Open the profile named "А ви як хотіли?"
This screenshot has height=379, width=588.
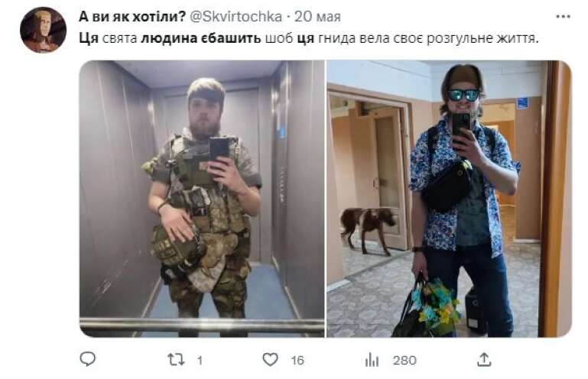pos(132,17)
